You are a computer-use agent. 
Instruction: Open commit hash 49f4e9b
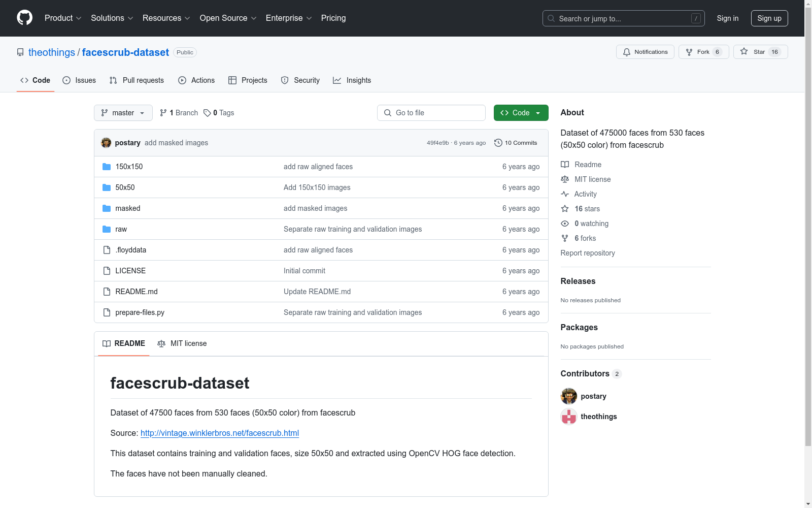click(x=437, y=143)
